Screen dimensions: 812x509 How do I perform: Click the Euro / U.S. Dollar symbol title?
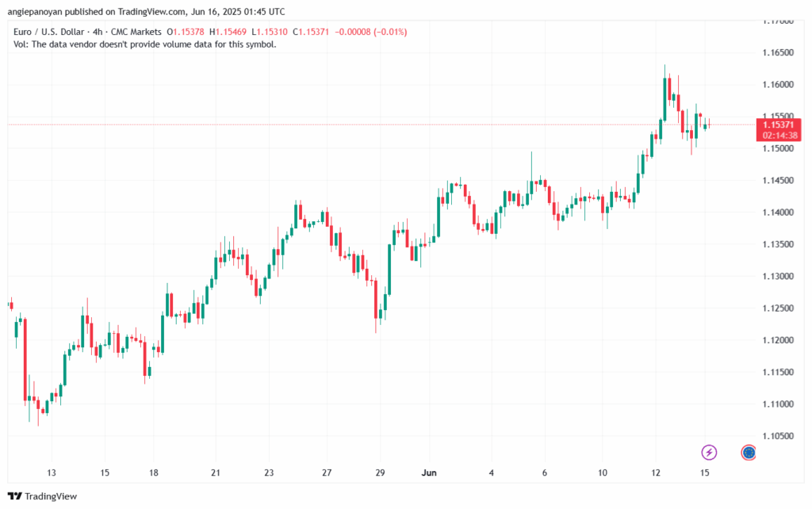click(x=48, y=32)
